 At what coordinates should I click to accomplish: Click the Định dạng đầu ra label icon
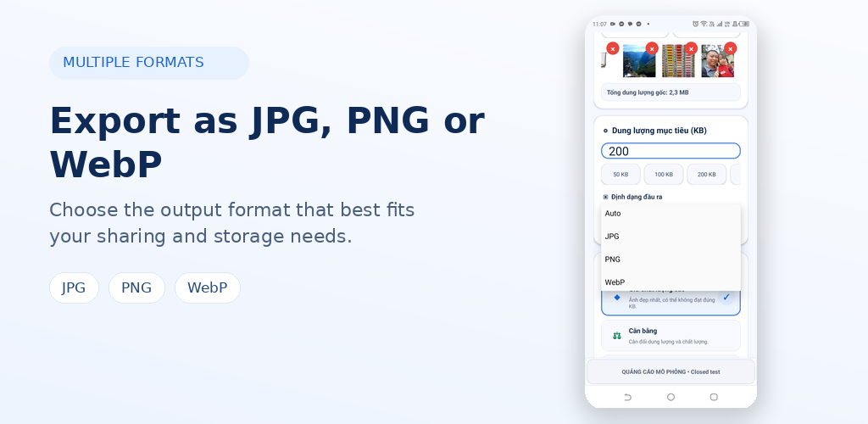pos(605,197)
